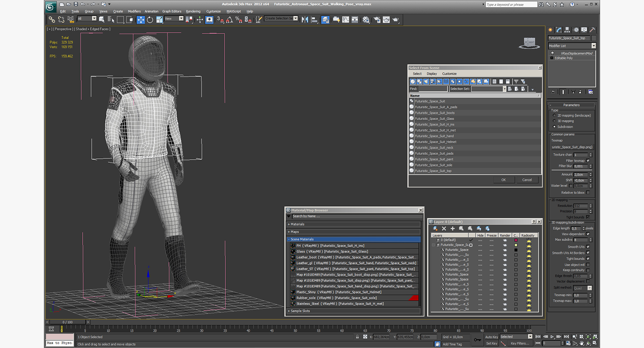Open the Rendering menu
This screenshot has height=348, width=644.
[x=193, y=11]
